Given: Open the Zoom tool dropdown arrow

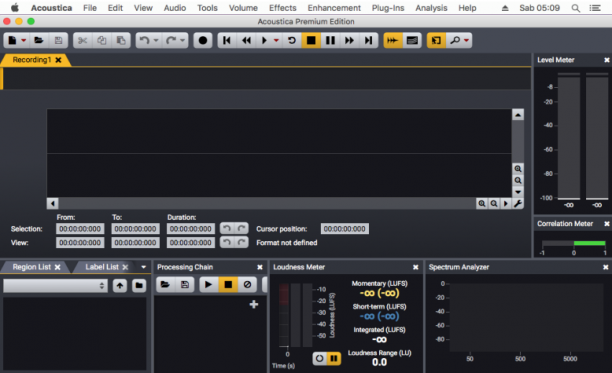Looking at the screenshot, I should (466, 41).
